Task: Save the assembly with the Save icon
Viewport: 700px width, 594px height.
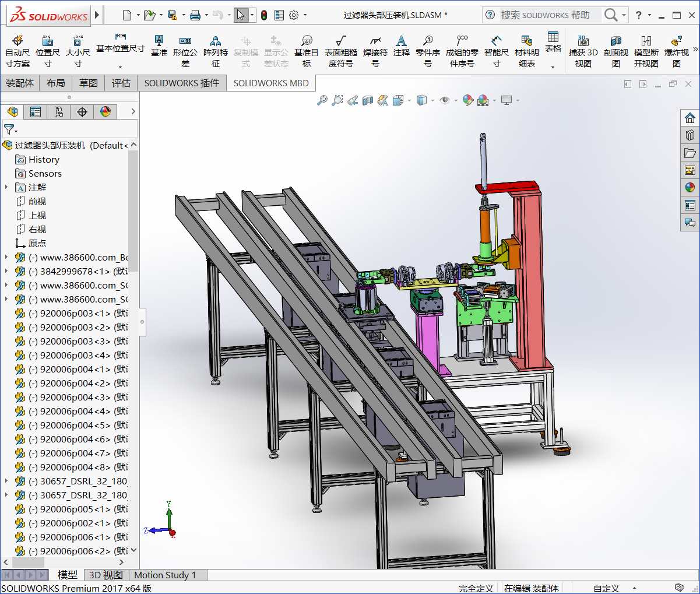Action: [x=172, y=15]
